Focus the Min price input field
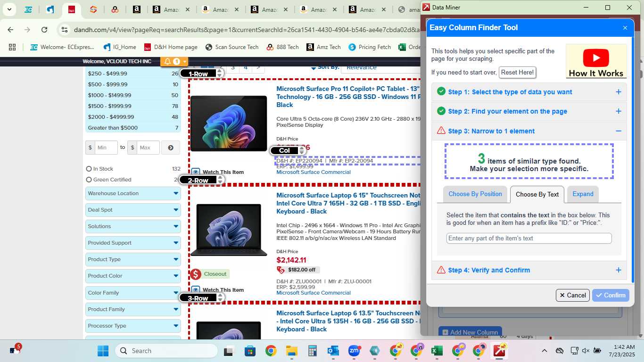This screenshot has height=362, width=644. pyautogui.click(x=106, y=148)
